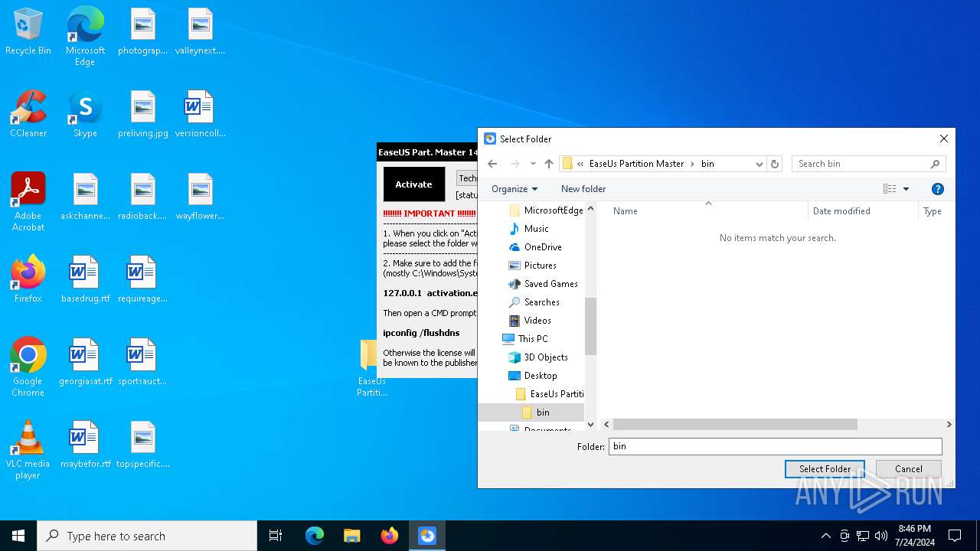
Task: Open Firefox from the taskbar
Action: coord(390,536)
